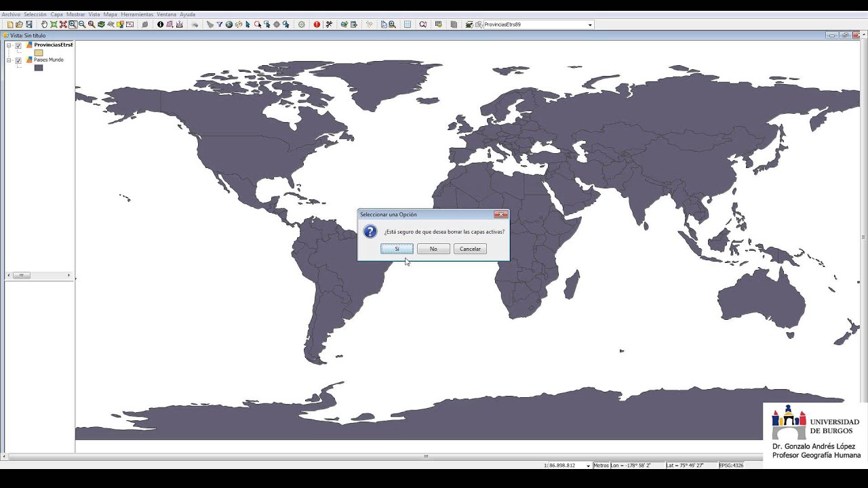Click the Lat coordinate status field
This screenshot has width=868, height=488.
click(690, 466)
